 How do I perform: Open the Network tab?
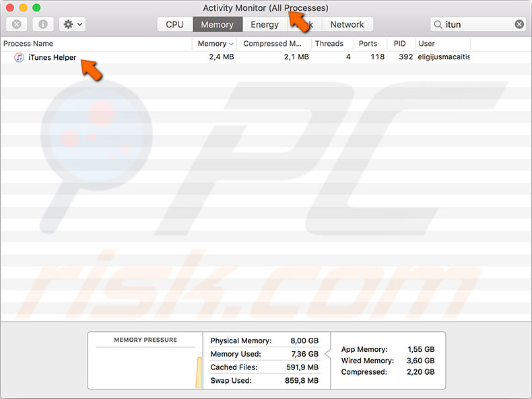point(347,24)
